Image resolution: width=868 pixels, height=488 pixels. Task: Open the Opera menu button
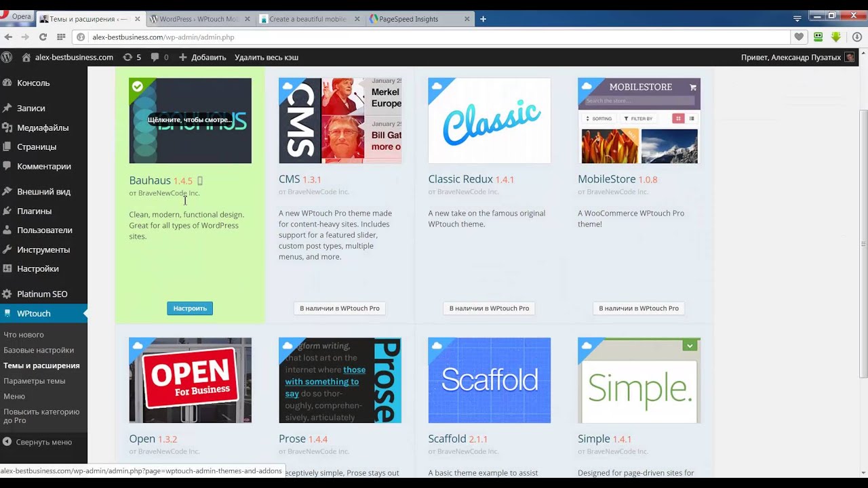pyautogui.click(x=16, y=16)
